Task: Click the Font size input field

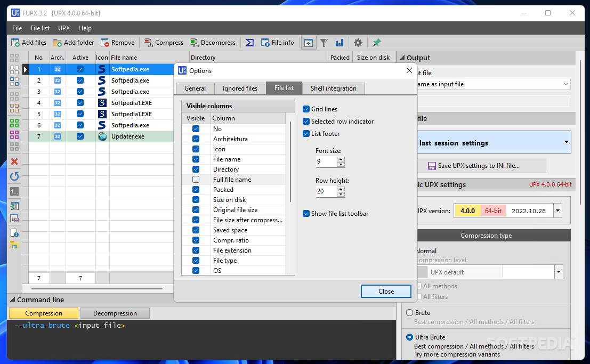Action: tap(326, 161)
